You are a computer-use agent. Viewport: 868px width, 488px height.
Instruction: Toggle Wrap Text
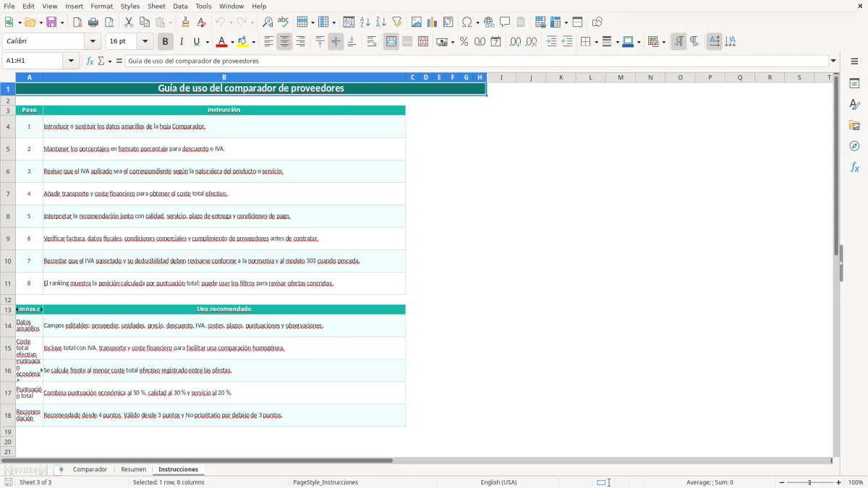click(372, 42)
